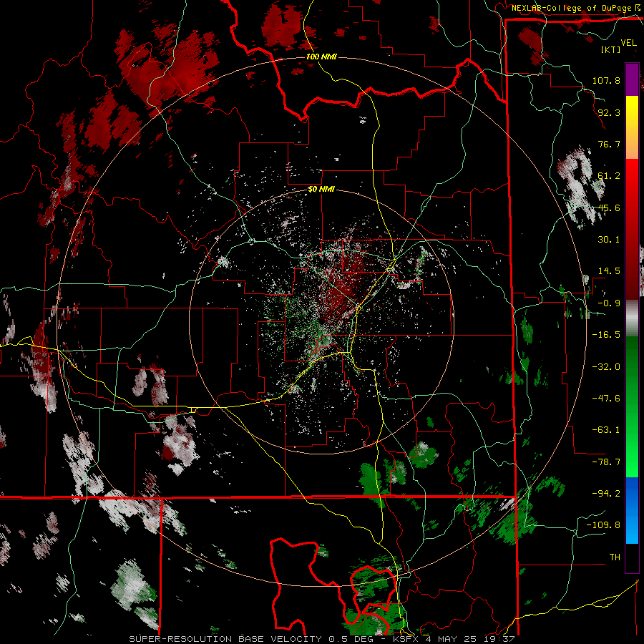Click the 76.7 legend value
Screen dimensions: 644x644
point(609,144)
